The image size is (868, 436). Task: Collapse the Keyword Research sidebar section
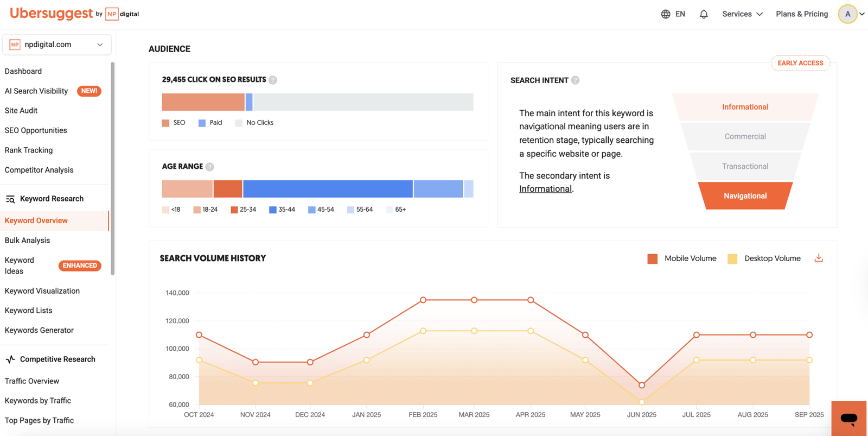pyautogui.click(x=52, y=199)
